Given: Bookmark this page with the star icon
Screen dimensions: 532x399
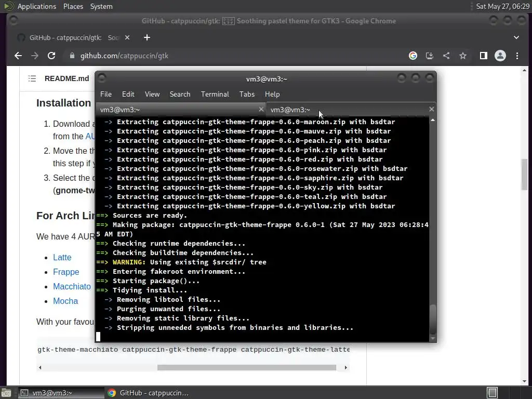Looking at the screenshot, I should tap(463, 56).
